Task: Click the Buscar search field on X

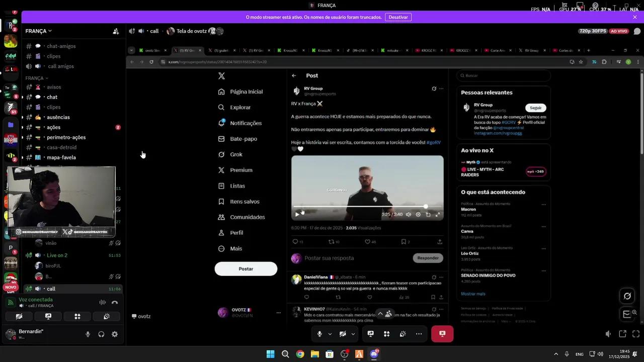Action: click(x=503, y=75)
